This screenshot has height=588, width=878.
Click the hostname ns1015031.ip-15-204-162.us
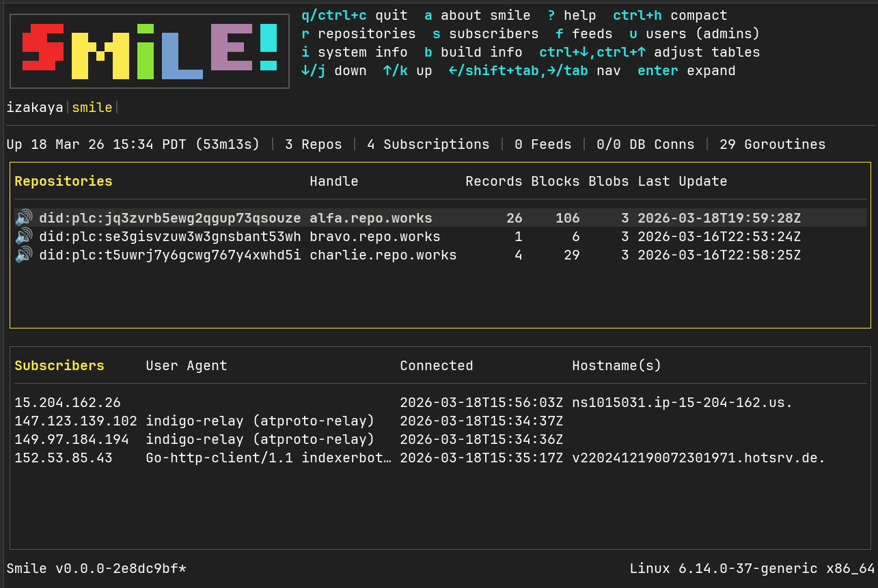click(x=681, y=402)
